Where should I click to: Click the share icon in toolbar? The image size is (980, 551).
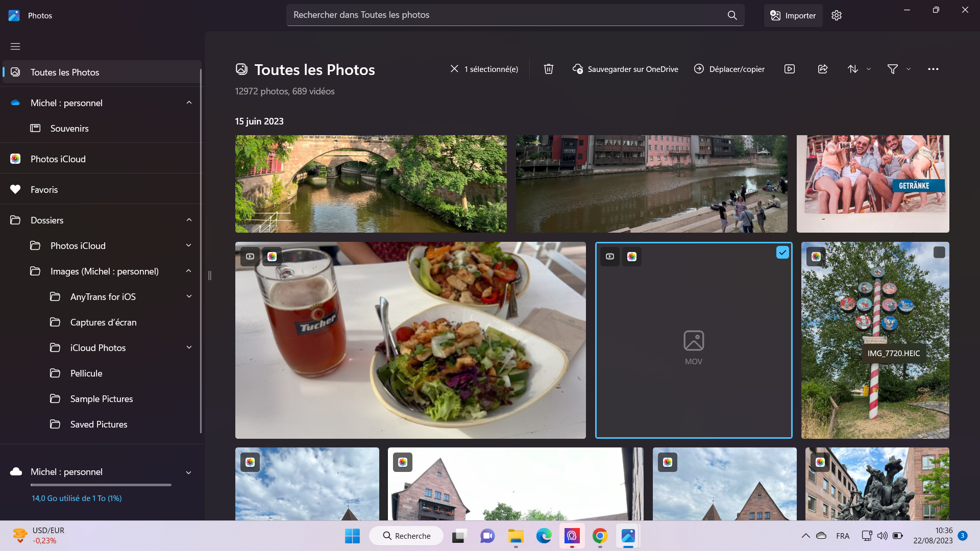[x=823, y=69]
